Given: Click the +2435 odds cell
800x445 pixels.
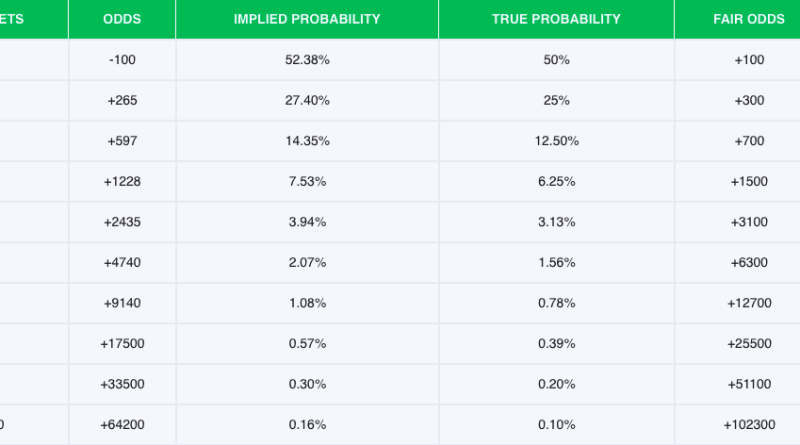Looking at the screenshot, I should pos(122,221).
